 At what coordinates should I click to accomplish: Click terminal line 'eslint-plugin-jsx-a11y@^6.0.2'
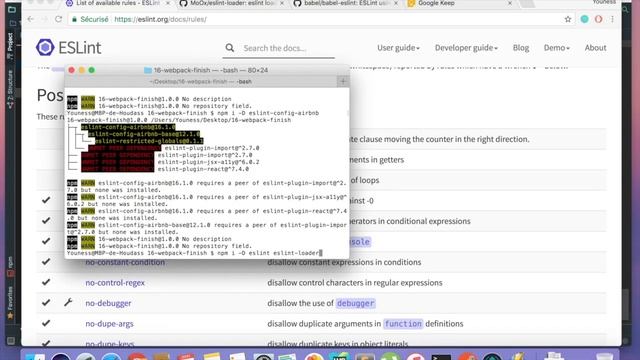tap(209, 162)
